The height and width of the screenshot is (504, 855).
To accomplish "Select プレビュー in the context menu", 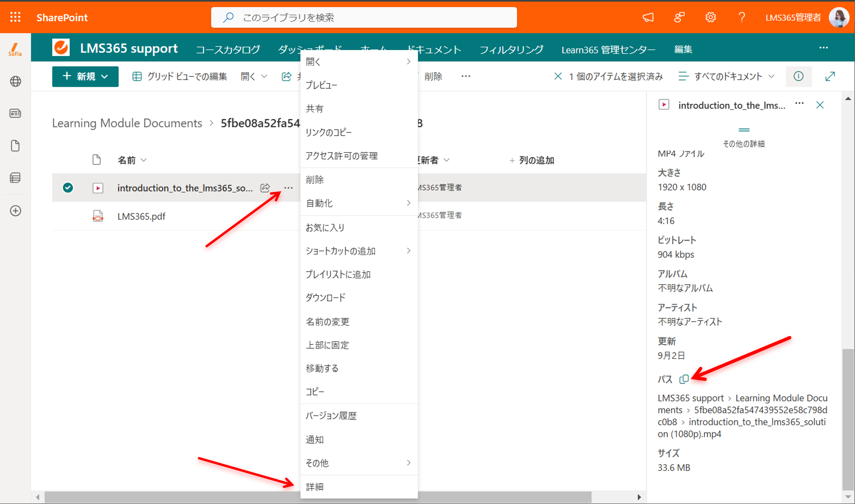I will coord(359,85).
